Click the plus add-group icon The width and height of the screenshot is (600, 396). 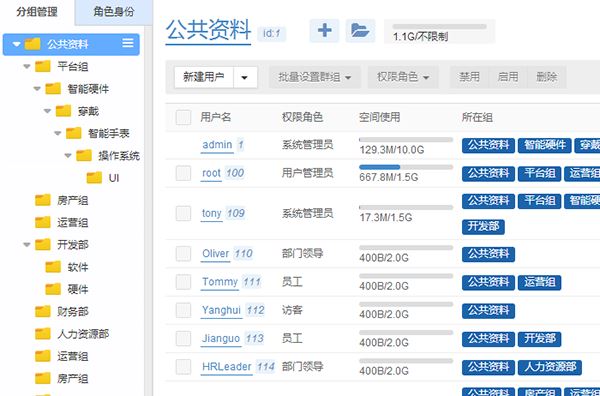(324, 30)
